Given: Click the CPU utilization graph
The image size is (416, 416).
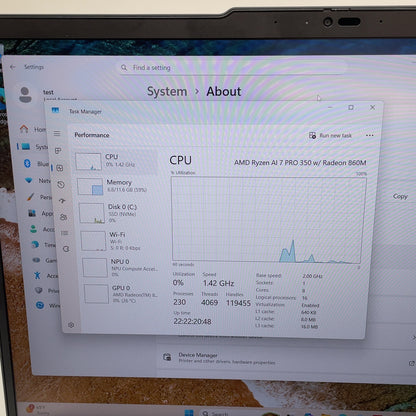Looking at the screenshot, I should (x=268, y=220).
